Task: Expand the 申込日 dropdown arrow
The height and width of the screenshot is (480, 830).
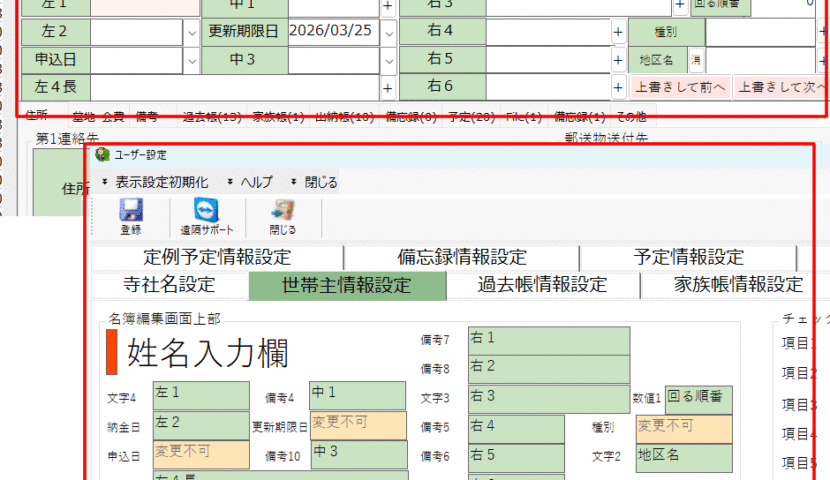Action: pyautogui.click(x=192, y=59)
